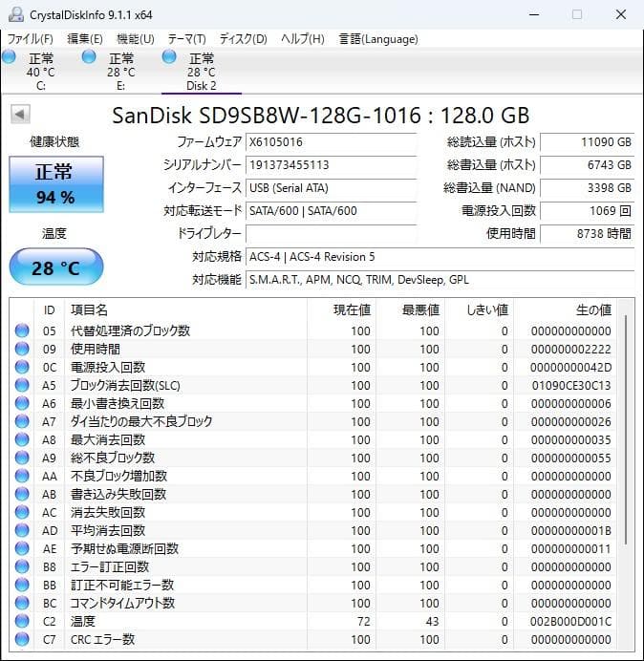Click the 正常 94 % health status button
Screen dimensions: 644x661
[x=56, y=184]
